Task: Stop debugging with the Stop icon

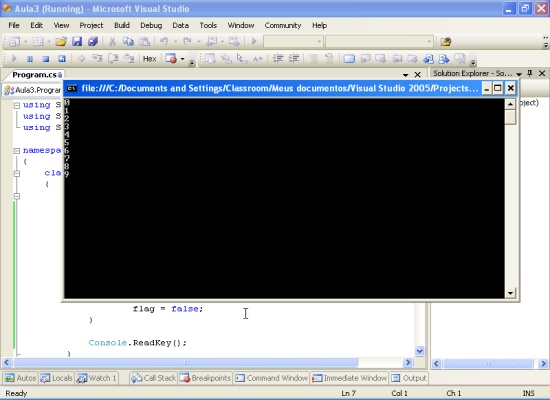Action: coord(46,59)
